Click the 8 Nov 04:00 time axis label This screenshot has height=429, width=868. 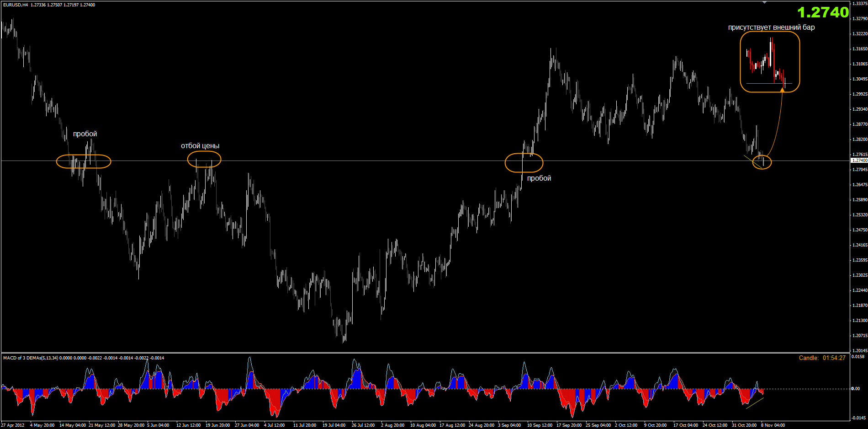click(773, 425)
